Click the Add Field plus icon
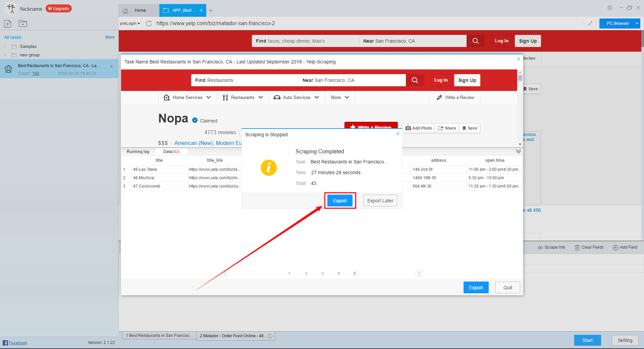 point(615,247)
